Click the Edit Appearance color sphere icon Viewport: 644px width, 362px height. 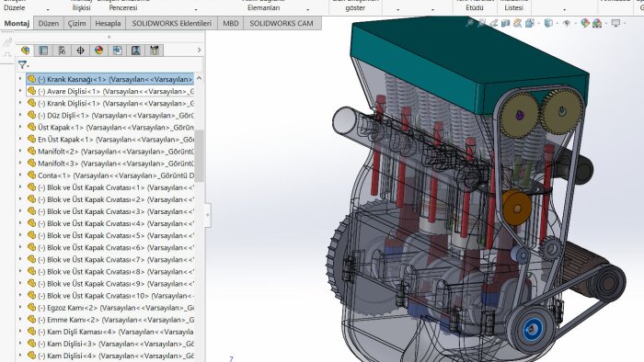pos(585,23)
